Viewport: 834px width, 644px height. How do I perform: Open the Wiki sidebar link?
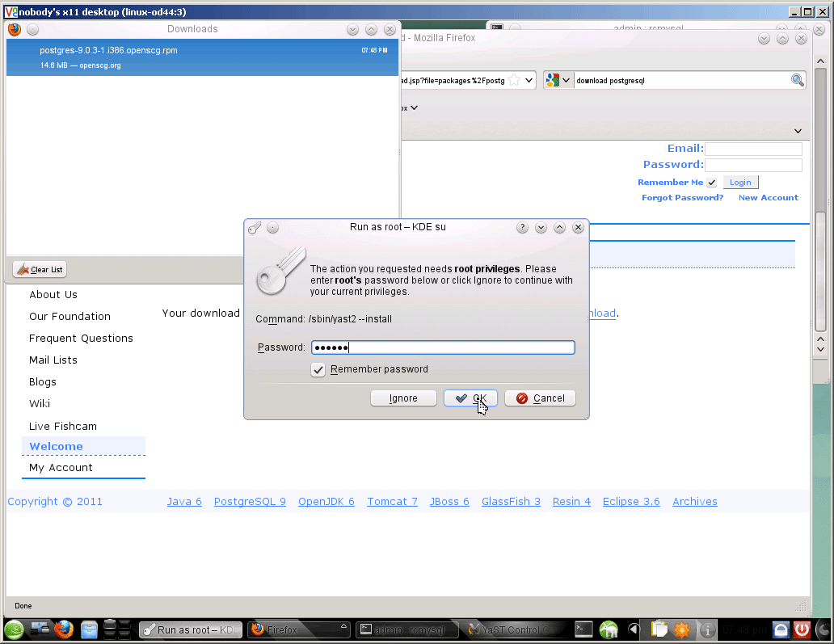point(40,404)
